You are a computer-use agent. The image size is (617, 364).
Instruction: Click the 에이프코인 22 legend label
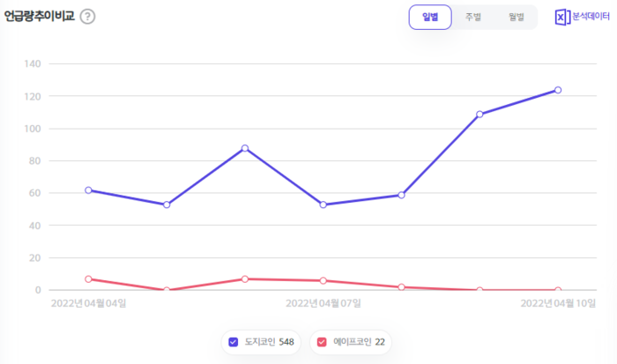tap(359, 342)
